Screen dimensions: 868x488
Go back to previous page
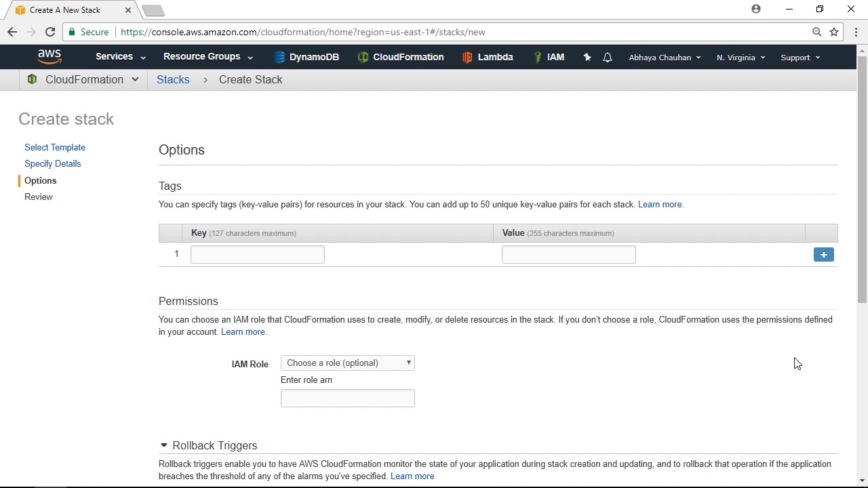point(12,32)
